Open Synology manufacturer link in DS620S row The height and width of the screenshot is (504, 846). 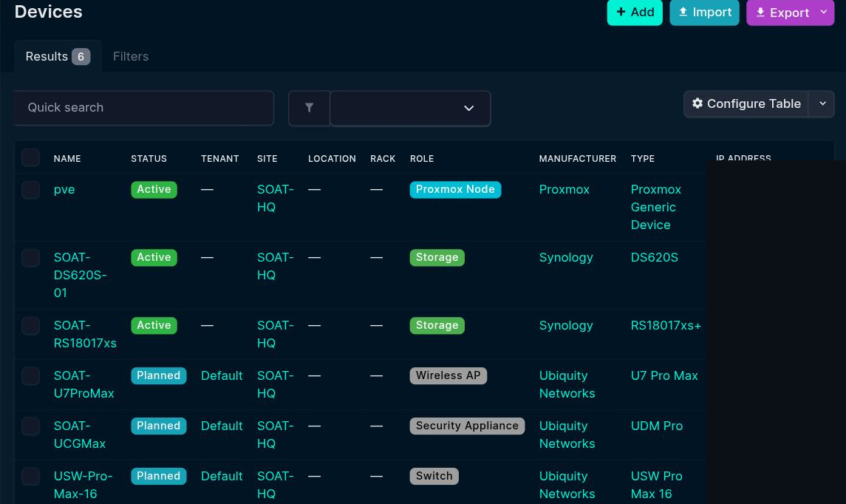pos(566,258)
